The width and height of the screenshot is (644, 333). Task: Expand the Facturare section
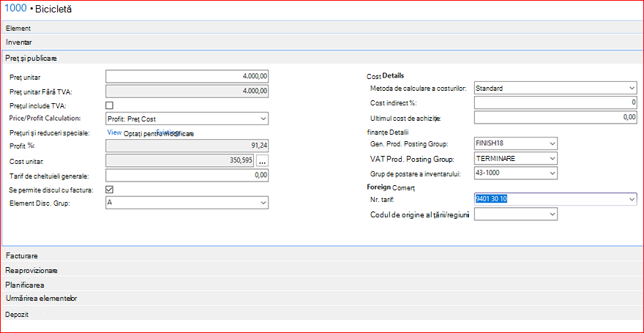pos(322,255)
